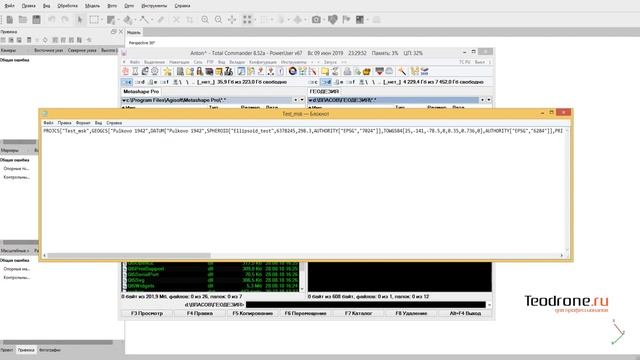Screen dimensions: 640x360
Task: Click F6 Перемещение button
Action: 306,313
